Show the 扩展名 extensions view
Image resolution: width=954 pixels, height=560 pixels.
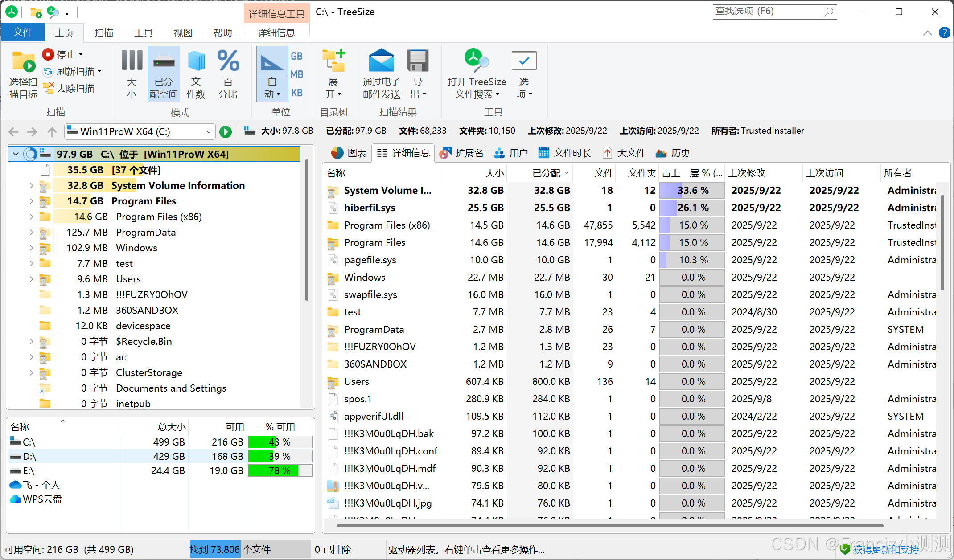pyautogui.click(x=461, y=153)
